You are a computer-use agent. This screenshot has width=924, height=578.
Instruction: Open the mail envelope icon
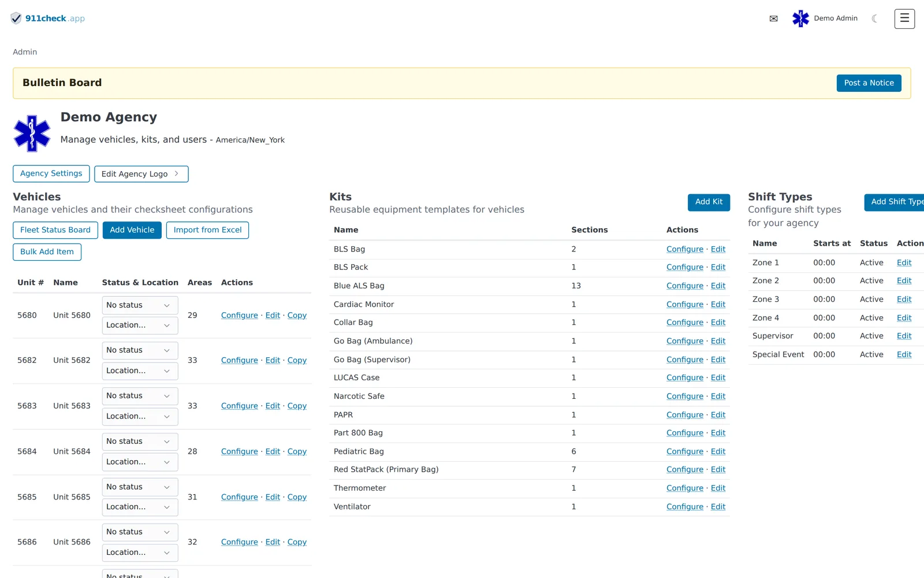[773, 18]
